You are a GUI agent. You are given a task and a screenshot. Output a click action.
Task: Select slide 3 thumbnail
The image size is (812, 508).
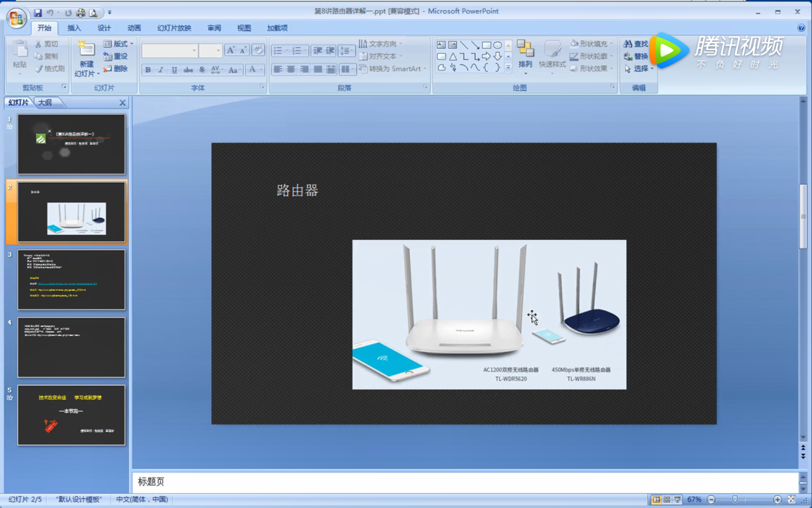coord(72,280)
